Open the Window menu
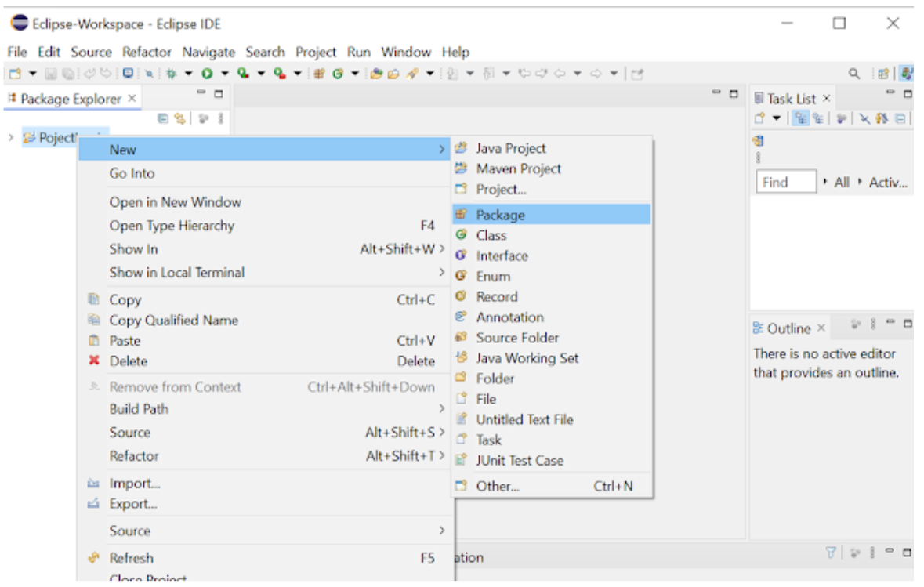The image size is (924, 587). pos(406,52)
